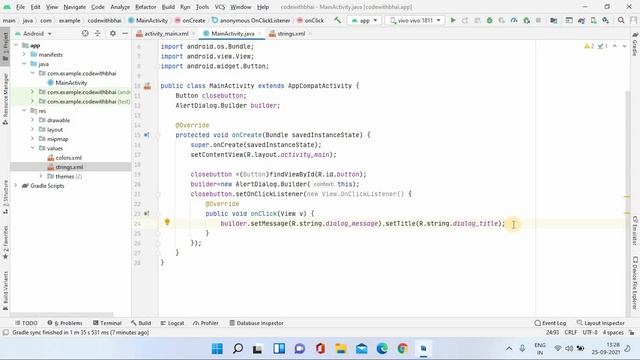This screenshot has height=360, width=640.
Task: Click the '4 spaces' indent status entry
Action: point(613,333)
